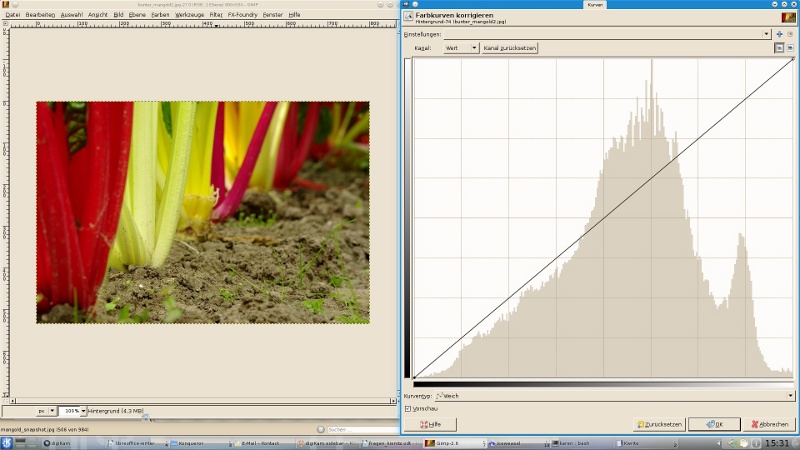This screenshot has width=800, height=450.
Task: Click the top-right endpoint of the curve
Action: pyautogui.click(x=793, y=58)
